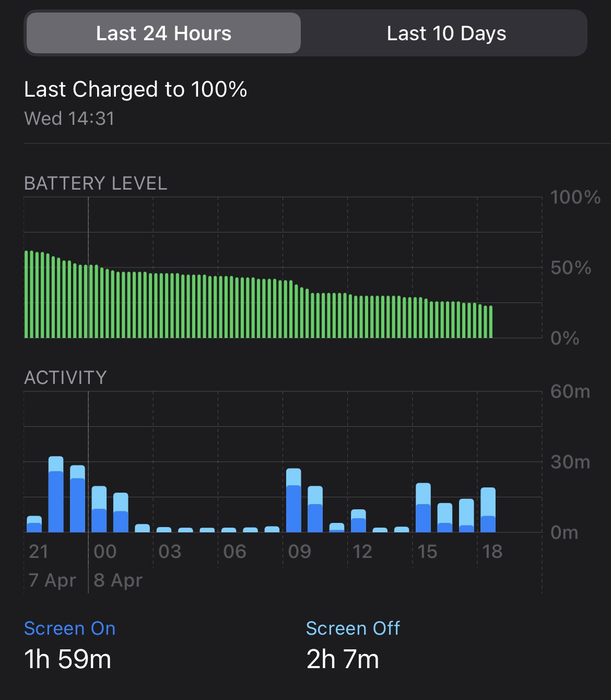The height and width of the screenshot is (700, 611).
Task: Click the 2h 7m screen-off duration
Action: (x=343, y=659)
